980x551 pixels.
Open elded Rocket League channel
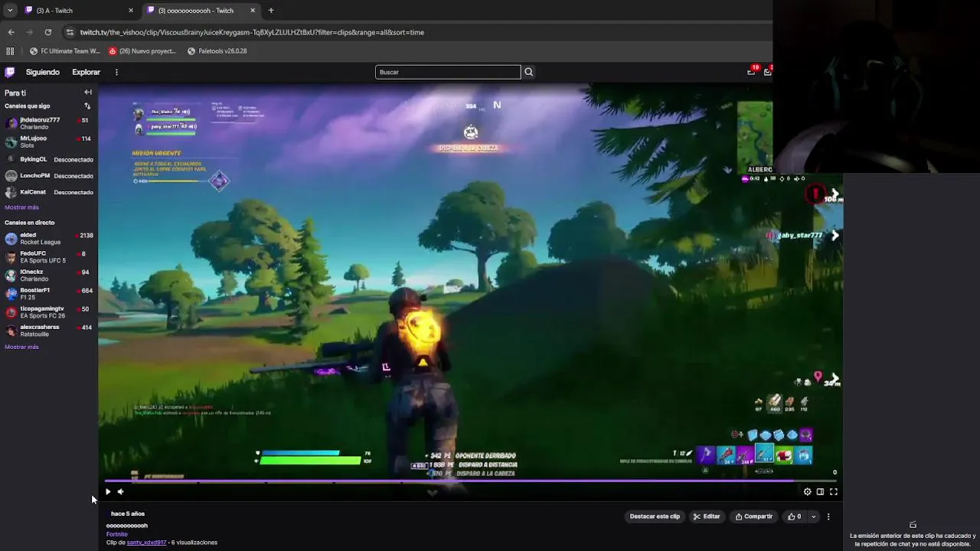[49, 239]
